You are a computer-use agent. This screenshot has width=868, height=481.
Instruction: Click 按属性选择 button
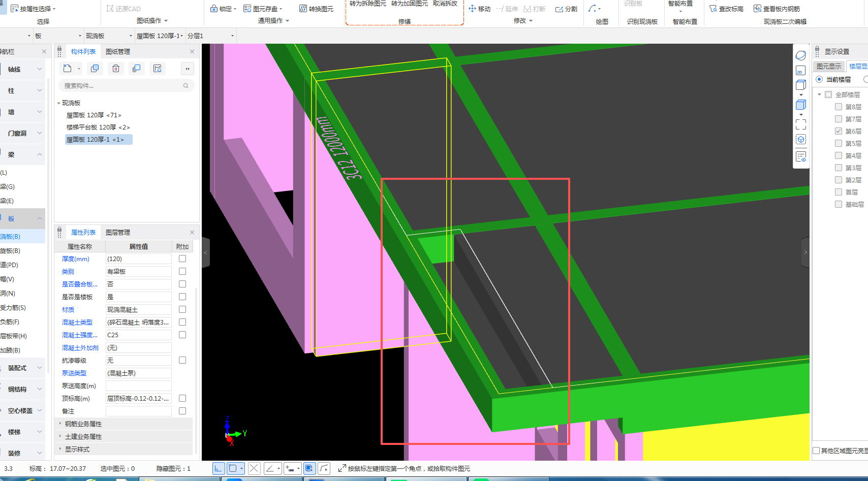[x=34, y=9]
